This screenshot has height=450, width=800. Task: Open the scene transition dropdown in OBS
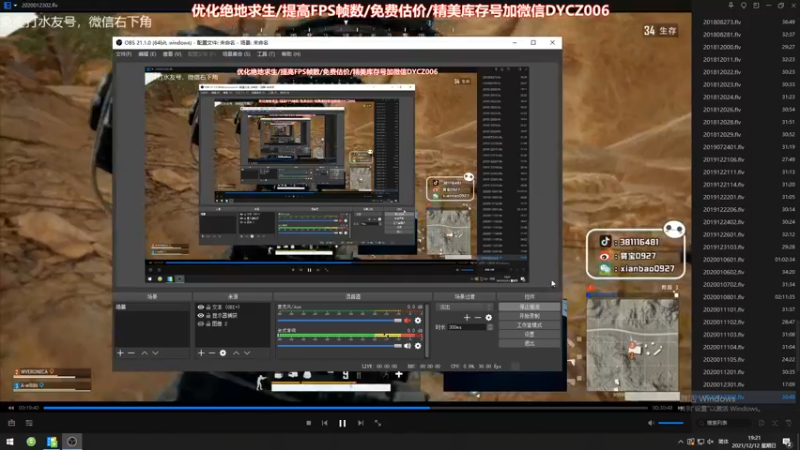pyautogui.click(x=464, y=307)
